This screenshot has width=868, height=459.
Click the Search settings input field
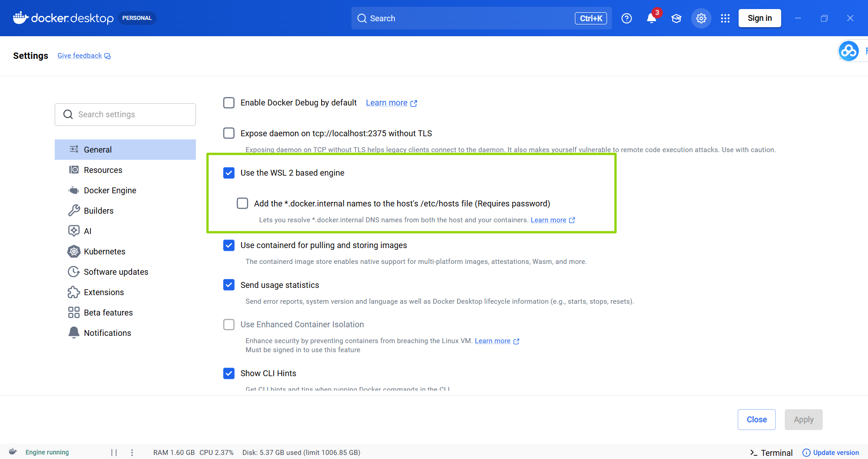click(125, 115)
